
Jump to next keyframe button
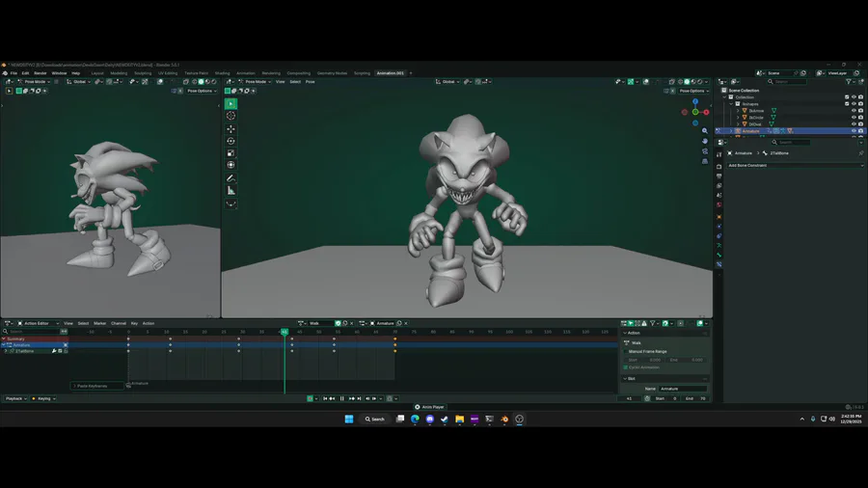pyautogui.click(x=351, y=398)
